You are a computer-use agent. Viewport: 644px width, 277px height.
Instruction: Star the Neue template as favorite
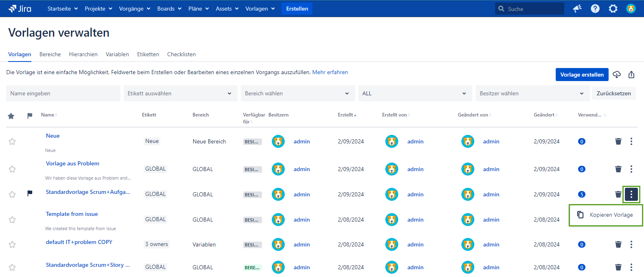coord(12,141)
